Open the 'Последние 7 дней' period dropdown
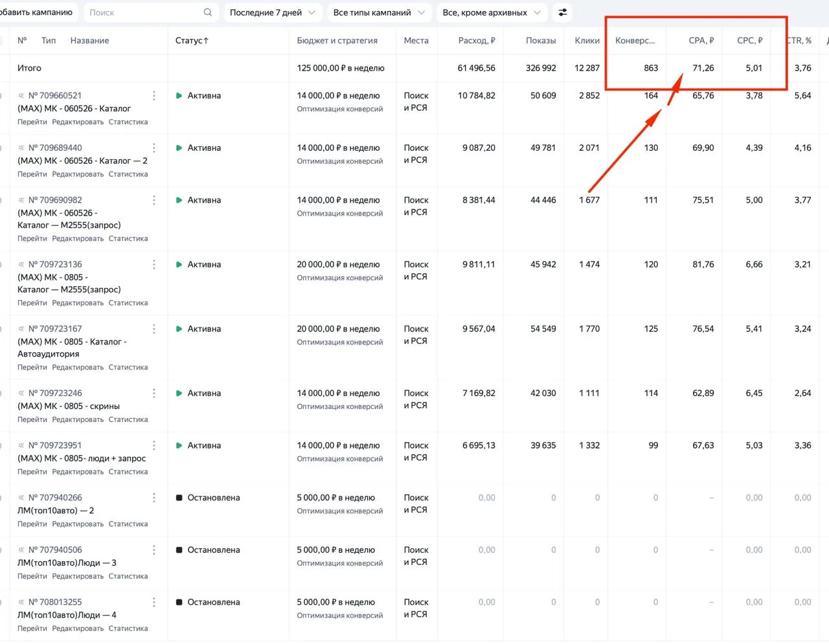 pyautogui.click(x=273, y=12)
